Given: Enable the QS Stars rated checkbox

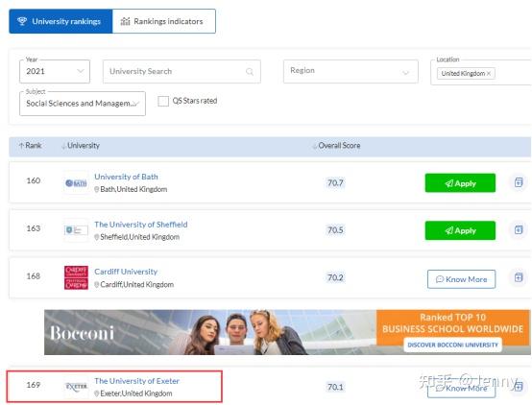Looking at the screenshot, I should coord(163,101).
